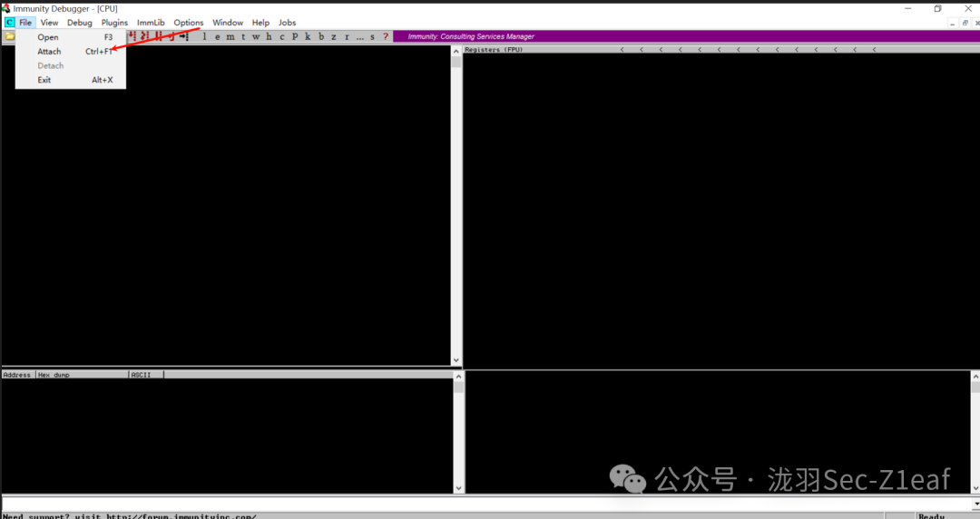Minimize the inner CPU window
980x519 pixels.
(x=952, y=23)
